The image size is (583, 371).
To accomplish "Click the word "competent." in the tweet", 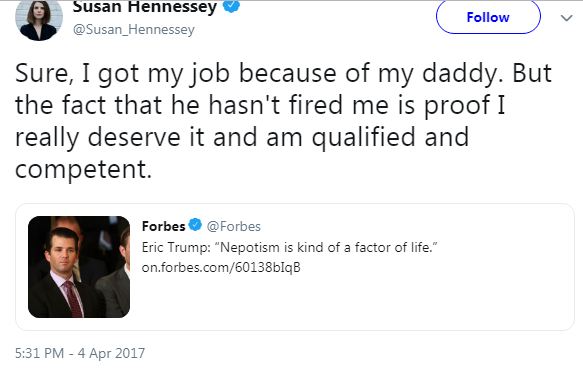I will (84, 170).
